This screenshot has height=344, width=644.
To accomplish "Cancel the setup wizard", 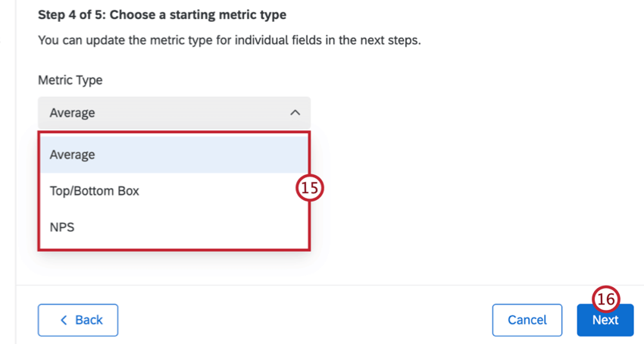I will pyautogui.click(x=527, y=320).
